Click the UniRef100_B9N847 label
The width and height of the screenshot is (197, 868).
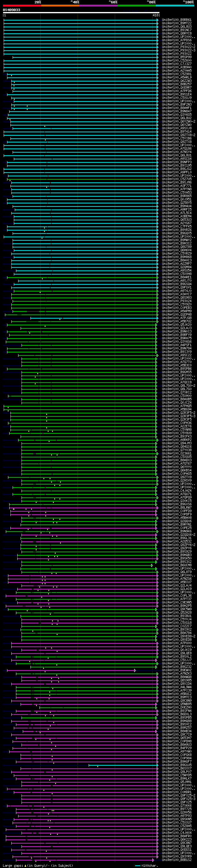[x=177, y=111]
